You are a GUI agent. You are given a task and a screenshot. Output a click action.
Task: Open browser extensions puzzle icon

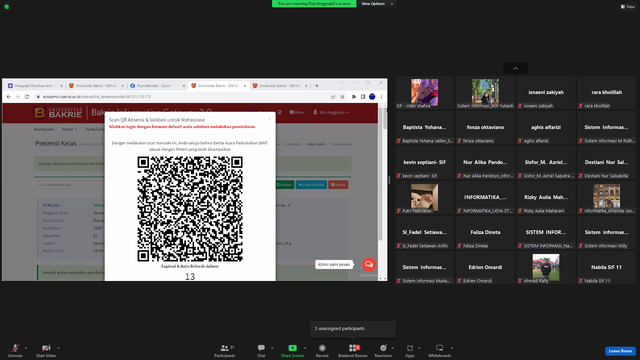tap(353, 97)
